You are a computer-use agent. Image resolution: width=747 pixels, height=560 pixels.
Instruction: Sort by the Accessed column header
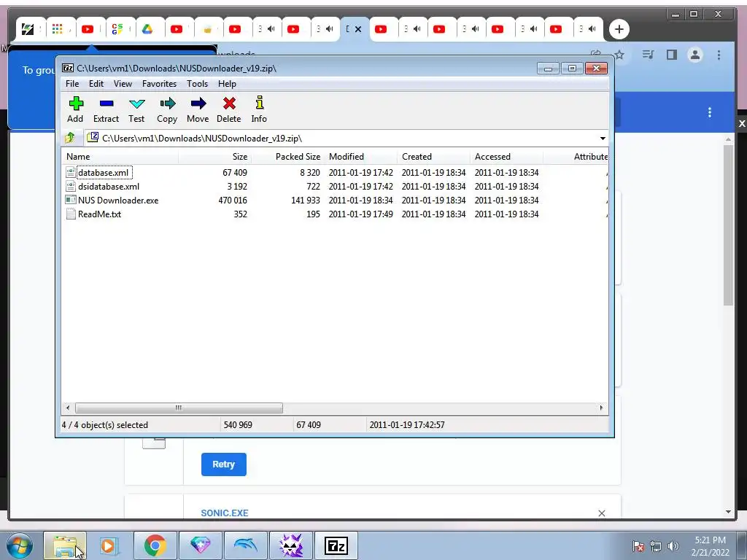point(506,157)
